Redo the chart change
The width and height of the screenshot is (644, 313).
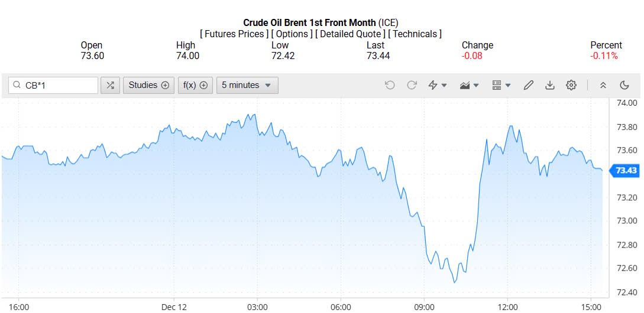pyautogui.click(x=412, y=85)
